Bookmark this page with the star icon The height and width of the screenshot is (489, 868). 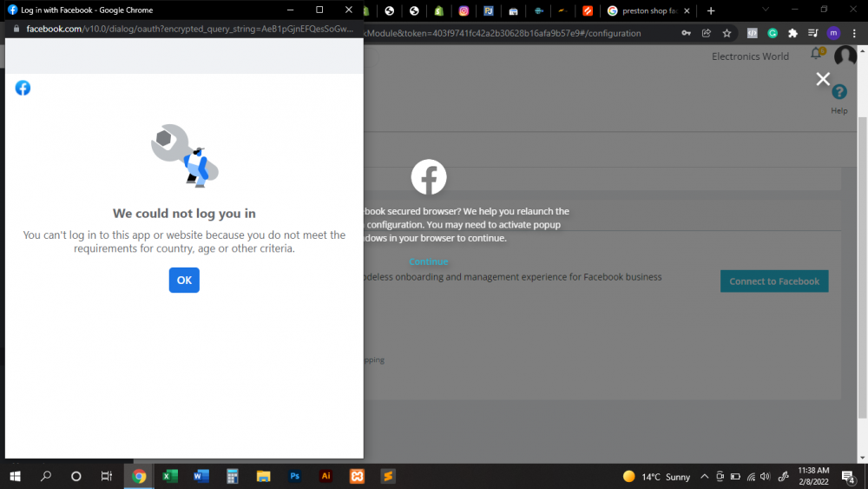click(727, 33)
